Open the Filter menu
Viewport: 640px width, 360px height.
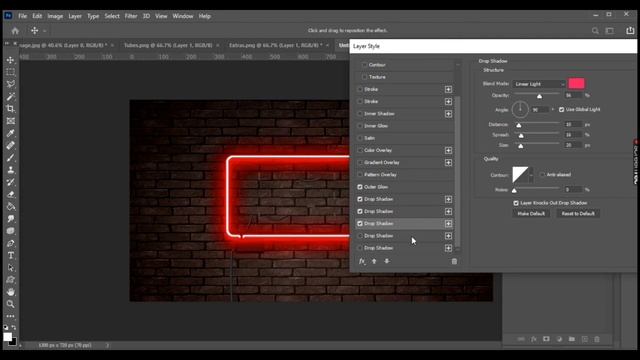pyautogui.click(x=131, y=16)
